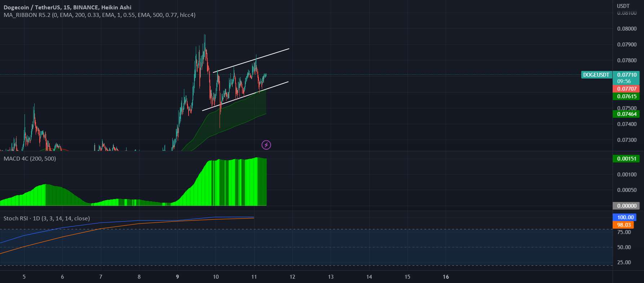
Task: Click date 16 on the time axis
Action: (446, 277)
